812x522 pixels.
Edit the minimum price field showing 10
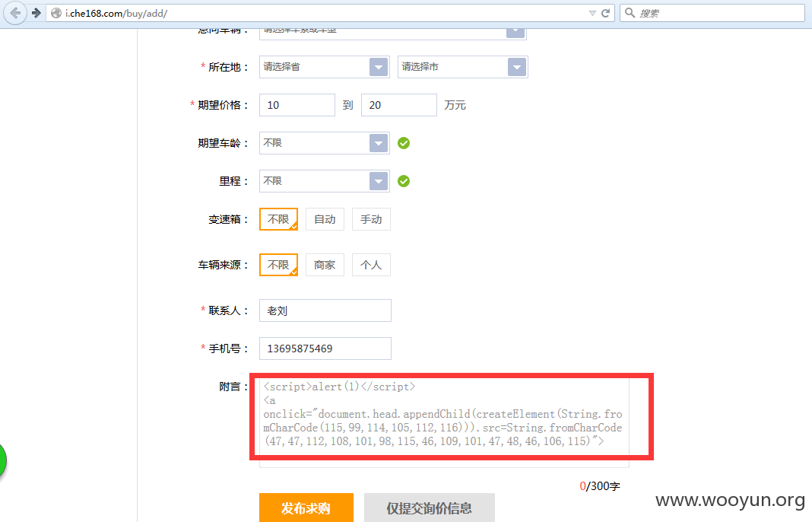297,105
